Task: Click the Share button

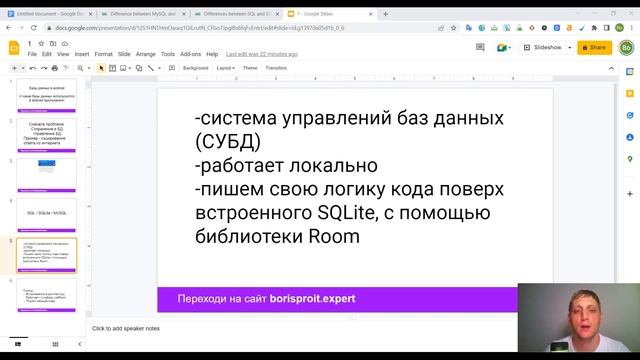Action: coord(594,48)
